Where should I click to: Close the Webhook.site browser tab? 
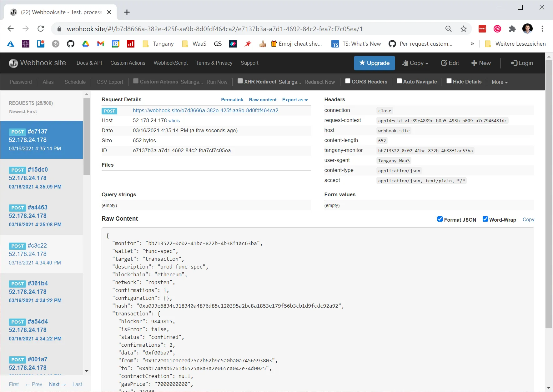pyautogui.click(x=109, y=12)
